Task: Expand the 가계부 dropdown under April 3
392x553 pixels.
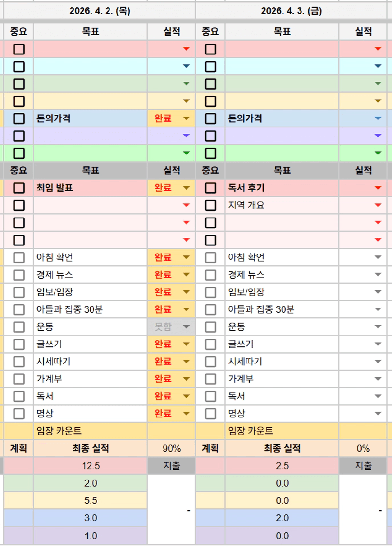Action: point(378,379)
